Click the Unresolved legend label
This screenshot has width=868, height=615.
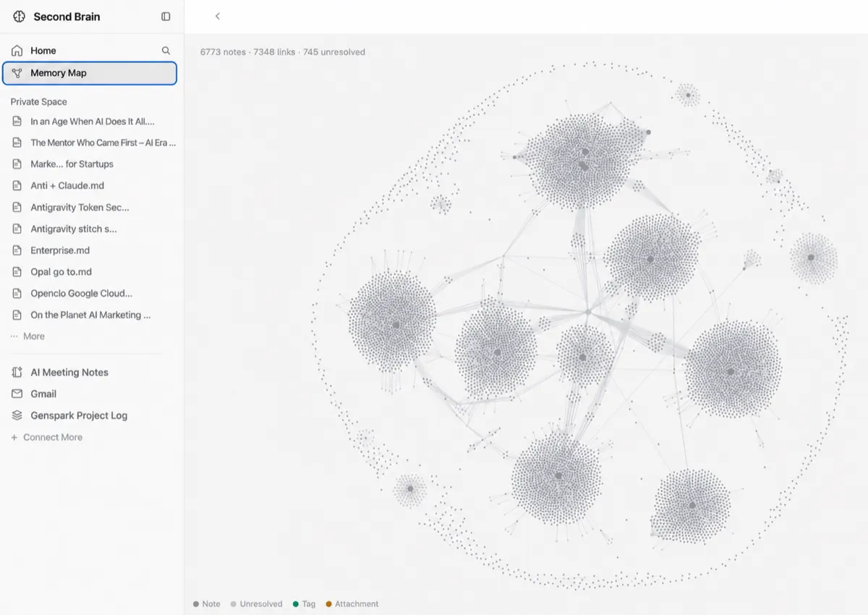[x=261, y=604]
